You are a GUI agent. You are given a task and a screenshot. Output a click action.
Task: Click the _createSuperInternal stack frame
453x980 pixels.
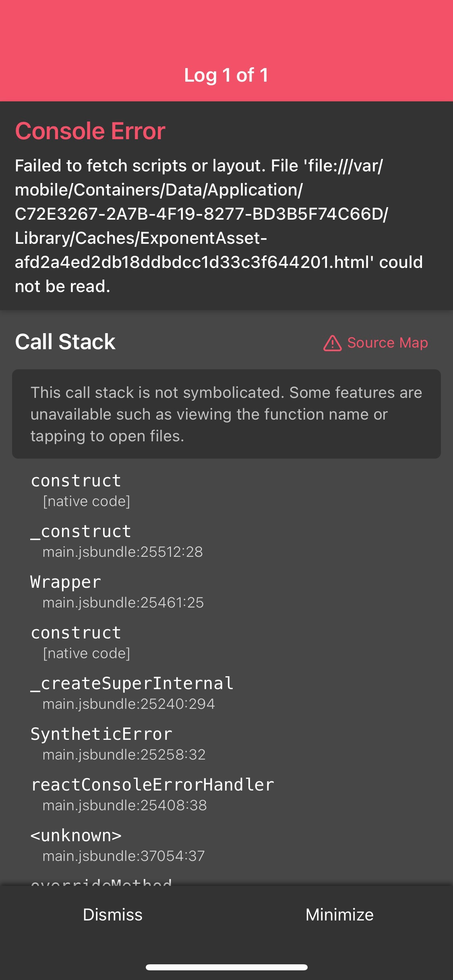[x=132, y=683]
